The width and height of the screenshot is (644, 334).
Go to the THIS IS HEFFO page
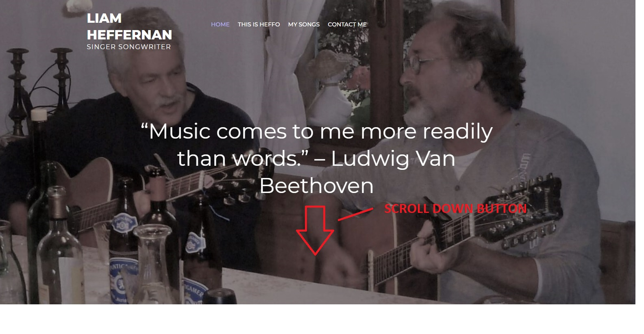coord(259,24)
